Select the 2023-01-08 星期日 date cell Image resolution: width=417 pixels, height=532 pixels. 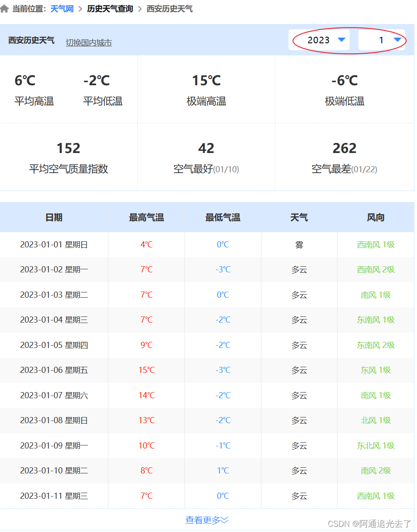click(x=54, y=421)
